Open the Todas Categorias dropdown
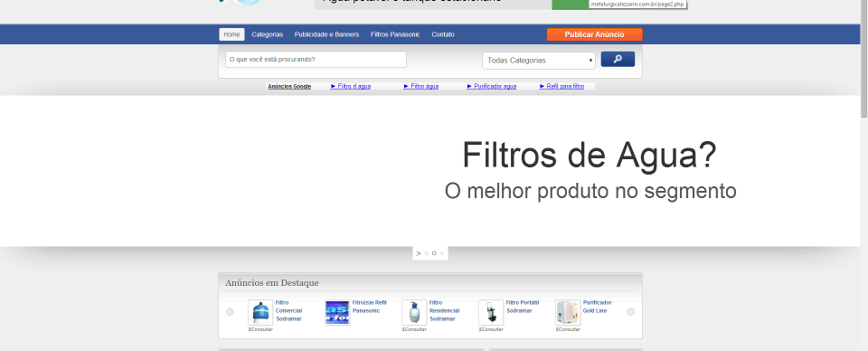The width and height of the screenshot is (868, 351). (x=539, y=61)
